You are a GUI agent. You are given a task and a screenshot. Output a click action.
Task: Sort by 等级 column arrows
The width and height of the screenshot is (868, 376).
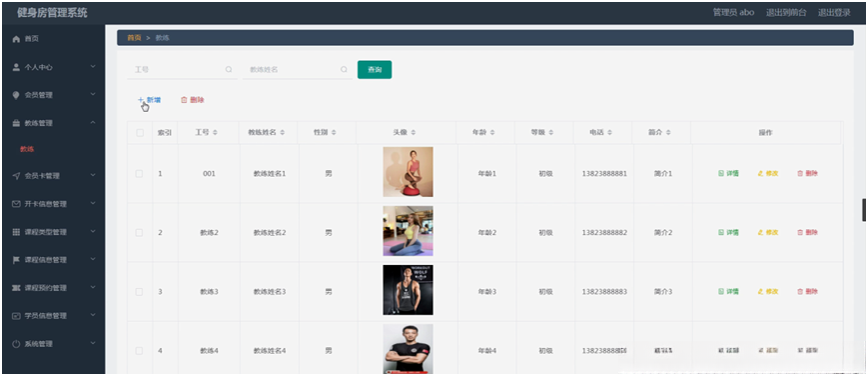(x=551, y=133)
